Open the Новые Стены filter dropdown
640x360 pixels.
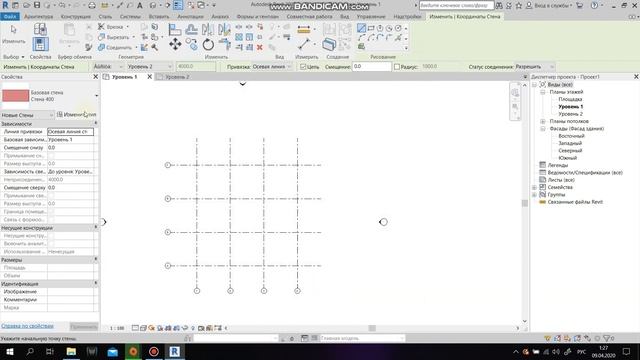[27, 115]
